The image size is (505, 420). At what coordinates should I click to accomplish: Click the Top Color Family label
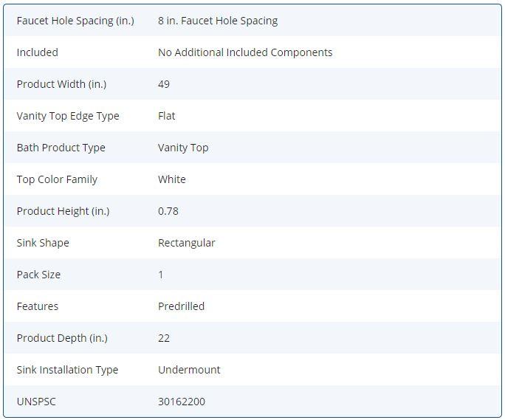coord(57,179)
